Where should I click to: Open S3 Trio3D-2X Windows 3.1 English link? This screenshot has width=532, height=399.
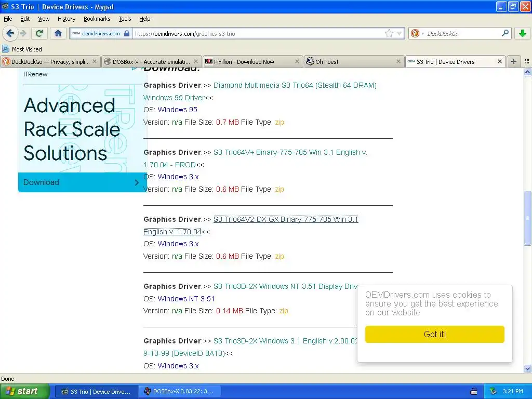click(250, 347)
